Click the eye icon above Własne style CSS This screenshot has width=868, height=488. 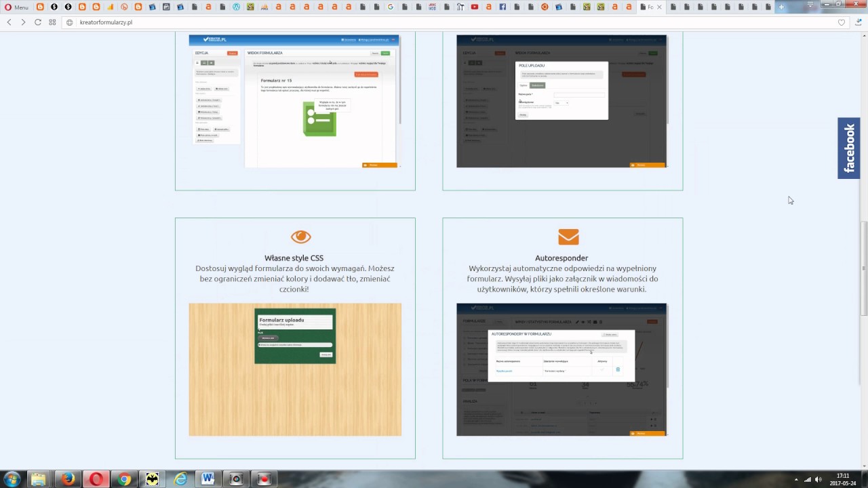300,237
